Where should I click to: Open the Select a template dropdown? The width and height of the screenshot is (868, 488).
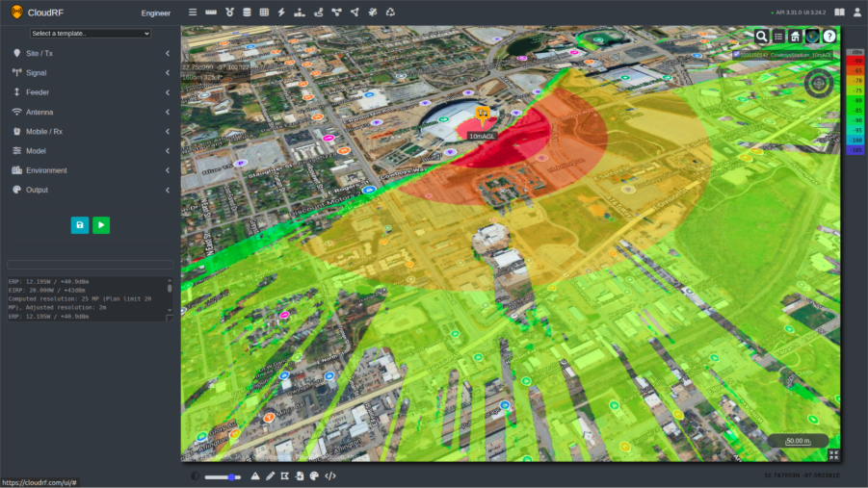pyautogui.click(x=91, y=34)
